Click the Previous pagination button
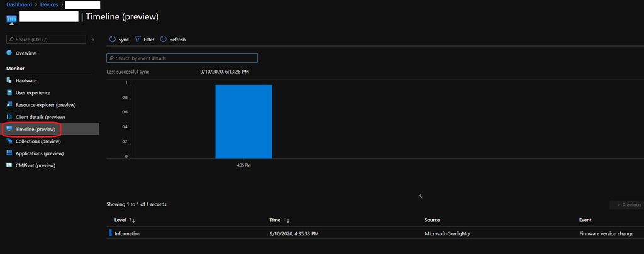This screenshot has width=644, height=254. point(626,205)
